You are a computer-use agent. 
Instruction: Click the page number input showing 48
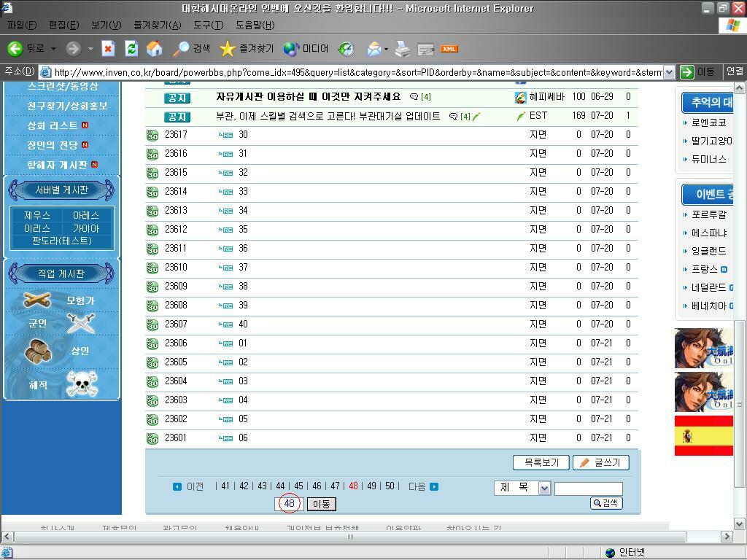[x=289, y=503]
